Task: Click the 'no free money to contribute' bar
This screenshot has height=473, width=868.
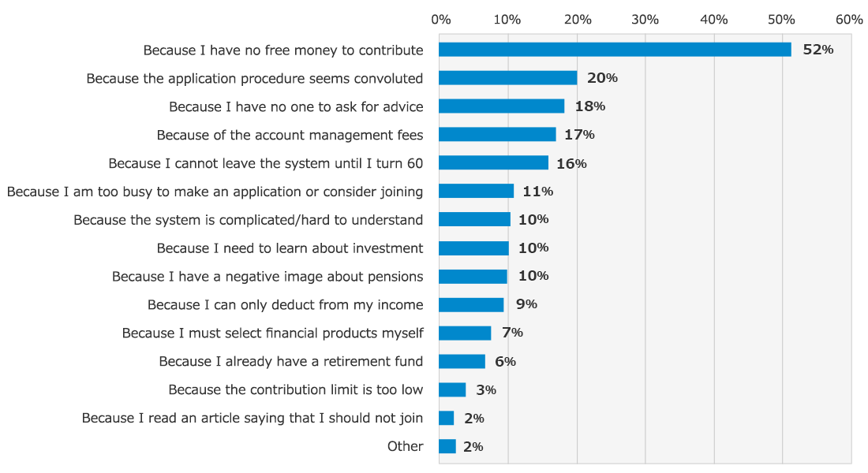Action: pyautogui.click(x=615, y=50)
